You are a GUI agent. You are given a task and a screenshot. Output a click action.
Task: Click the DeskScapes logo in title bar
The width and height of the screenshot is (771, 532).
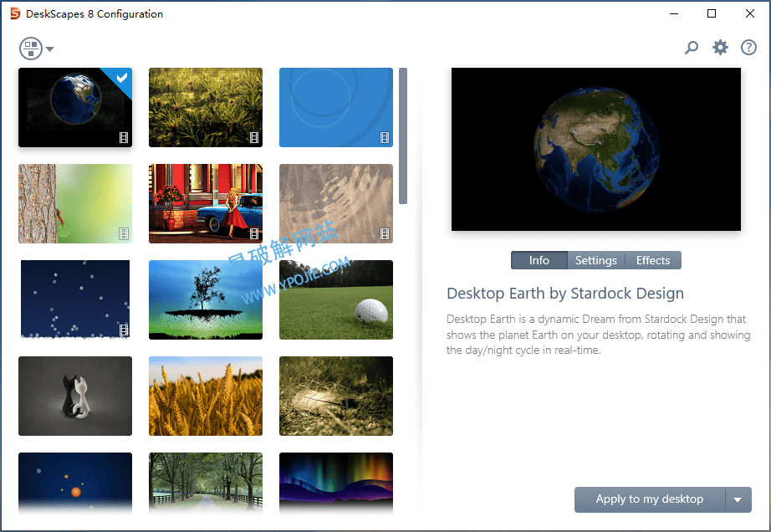pyautogui.click(x=15, y=13)
